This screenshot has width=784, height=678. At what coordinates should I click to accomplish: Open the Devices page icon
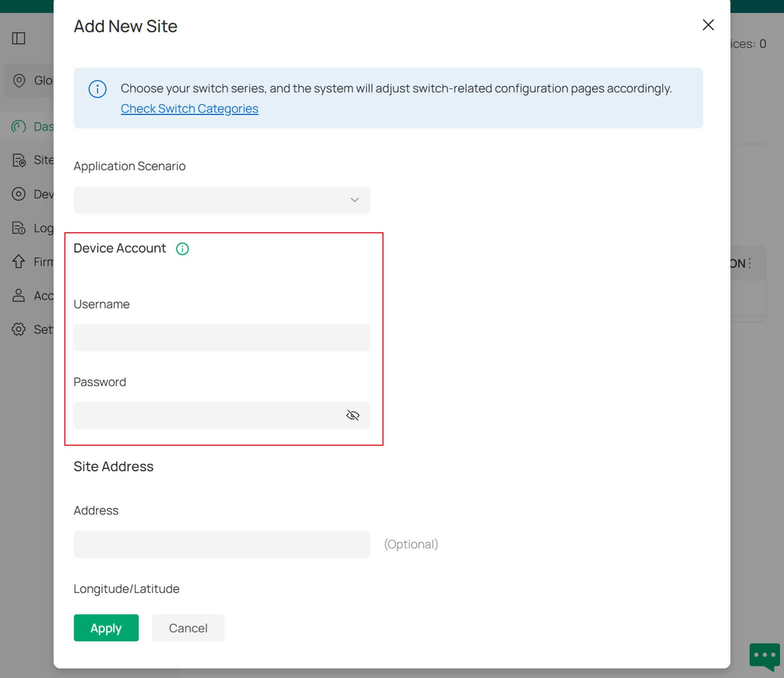(x=18, y=194)
